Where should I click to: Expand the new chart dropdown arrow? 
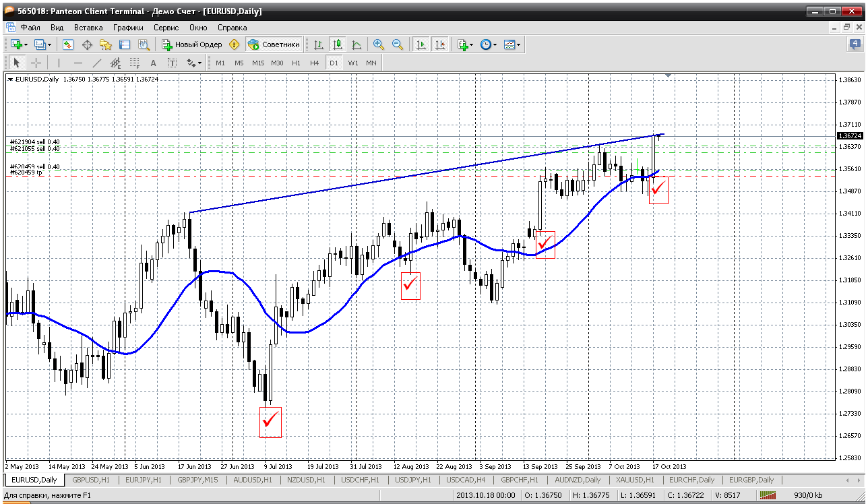pyautogui.click(x=26, y=44)
